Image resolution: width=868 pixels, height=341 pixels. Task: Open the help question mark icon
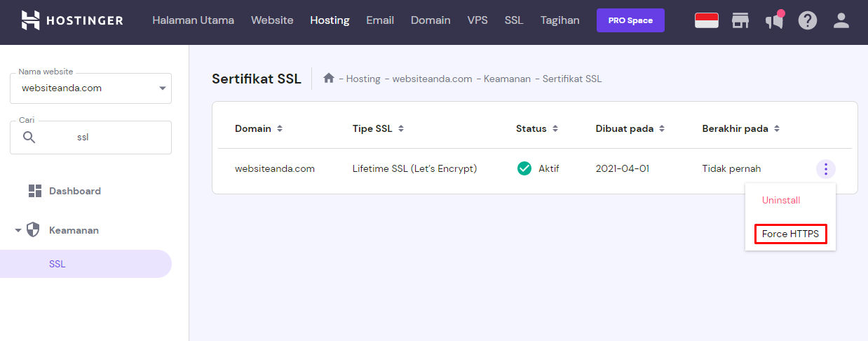click(808, 20)
